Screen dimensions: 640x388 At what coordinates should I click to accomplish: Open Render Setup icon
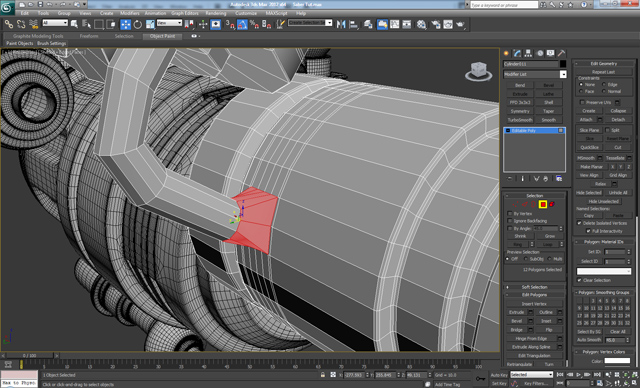(x=436, y=24)
